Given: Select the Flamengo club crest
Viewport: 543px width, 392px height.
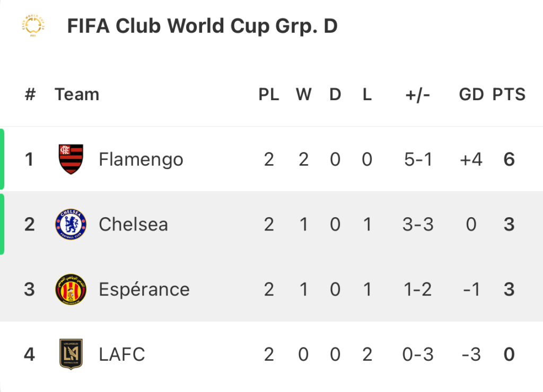Looking at the screenshot, I should 71,159.
